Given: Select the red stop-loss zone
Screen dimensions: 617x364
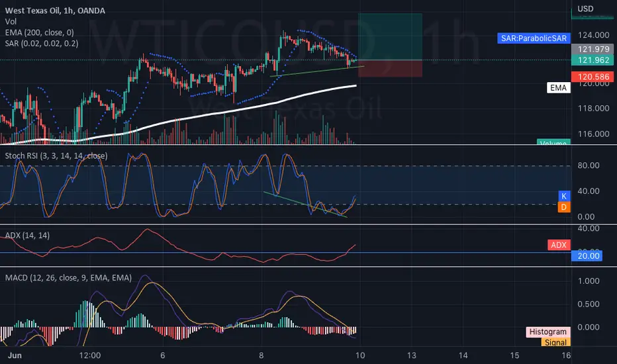Looking at the screenshot, I should tap(390, 68).
